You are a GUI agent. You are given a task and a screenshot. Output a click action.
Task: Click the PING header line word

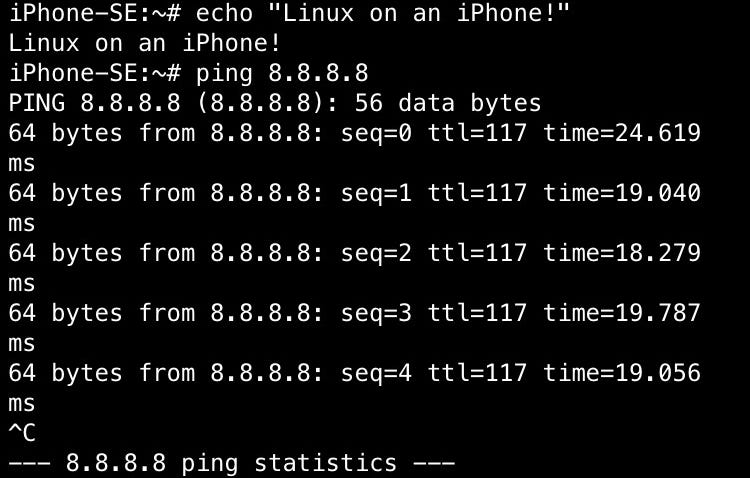coord(36,103)
